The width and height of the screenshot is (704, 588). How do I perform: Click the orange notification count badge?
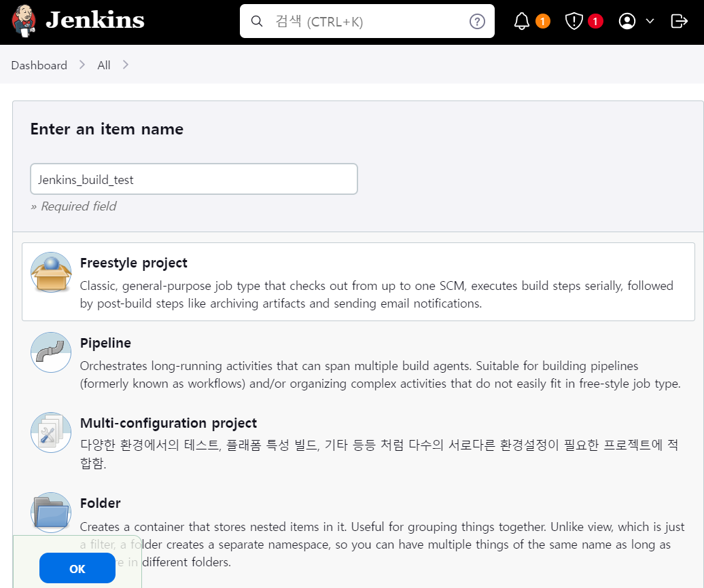click(542, 21)
